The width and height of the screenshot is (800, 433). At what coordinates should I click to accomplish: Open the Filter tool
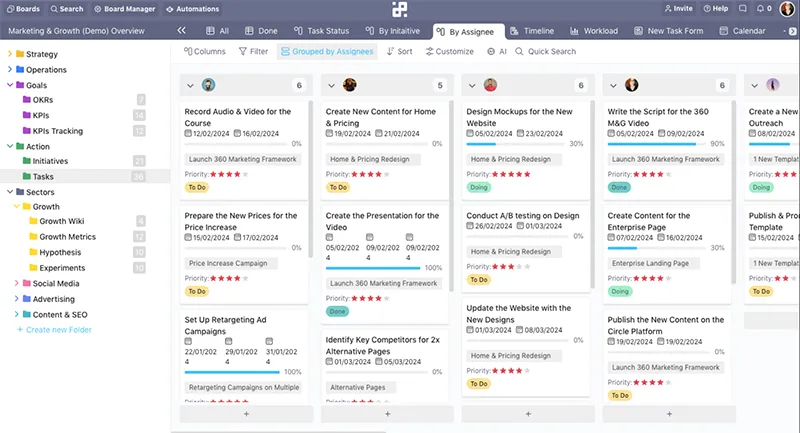(x=252, y=51)
